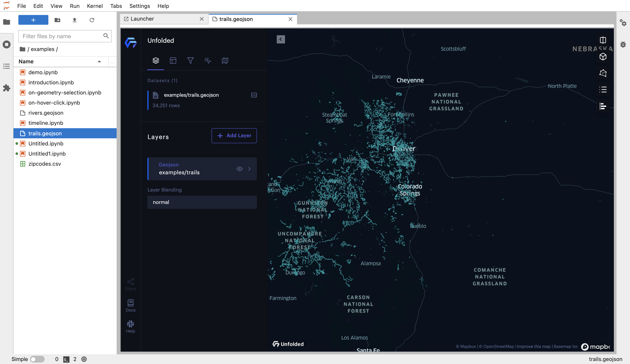Image resolution: width=630 pixels, height=364 pixels.
Task: Click the Add Layer button
Action: [234, 135]
